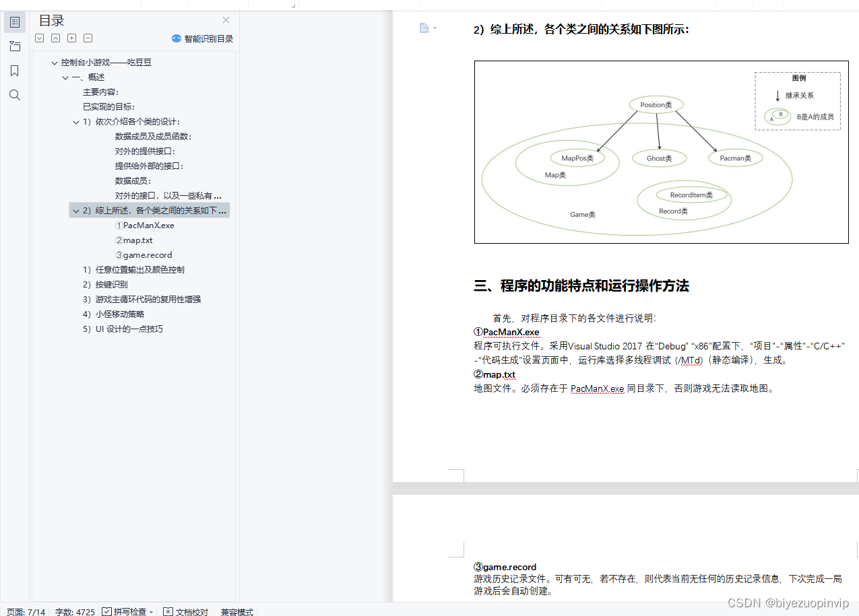This screenshot has height=616, width=859.
Task: Click the 继承关系 legend label
Action: [800, 96]
